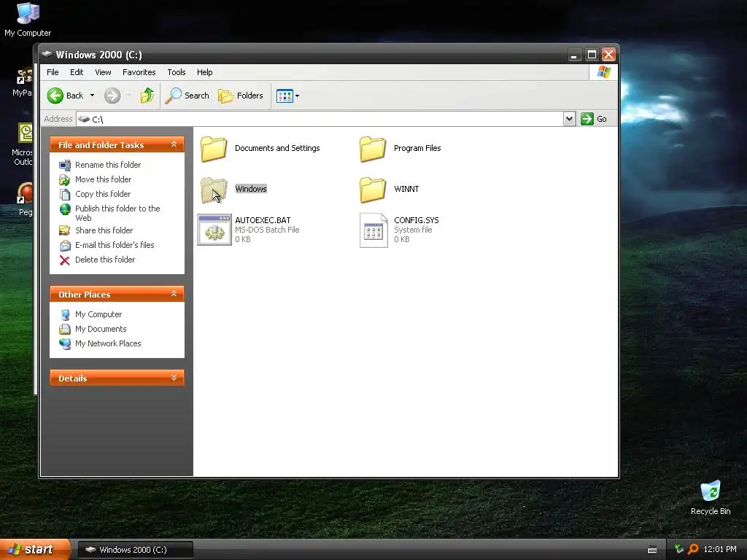747x560 pixels.
Task: Select the Program Files folder icon
Action: 373,149
